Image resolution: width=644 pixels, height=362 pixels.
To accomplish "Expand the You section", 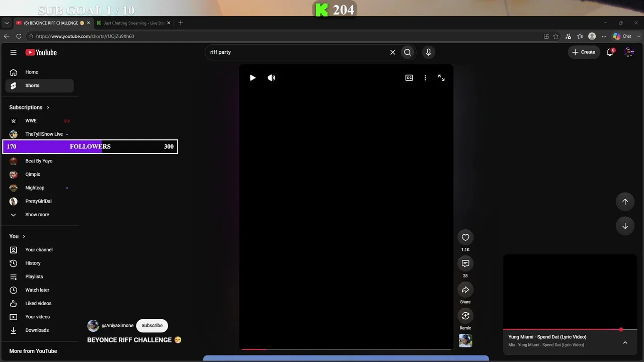I will (x=18, y=236).
